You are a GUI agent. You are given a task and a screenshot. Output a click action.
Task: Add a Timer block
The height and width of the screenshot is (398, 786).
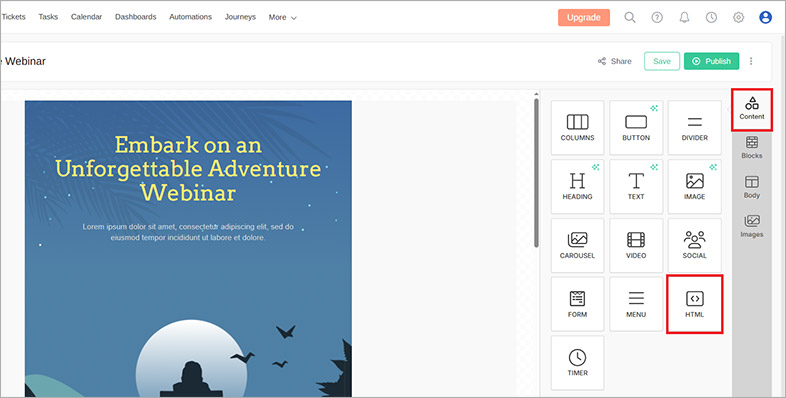coord(577,363)
